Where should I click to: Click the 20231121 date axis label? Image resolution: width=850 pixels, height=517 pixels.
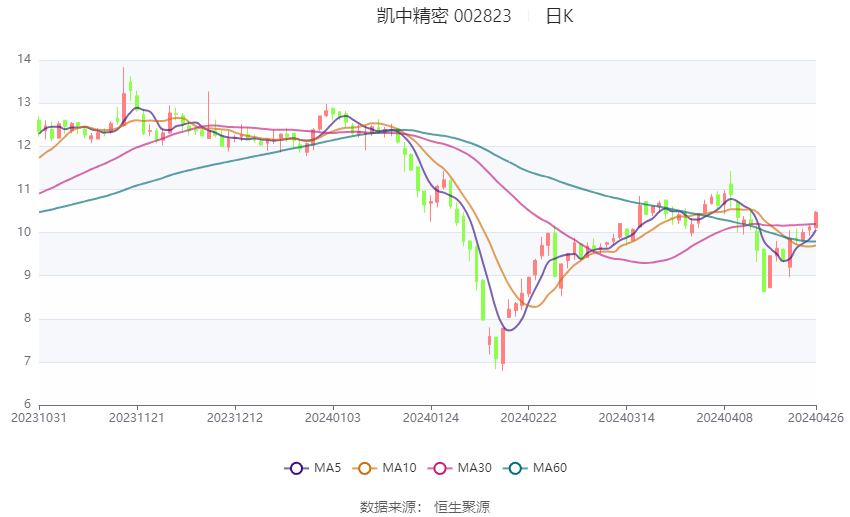coord(137,418)
